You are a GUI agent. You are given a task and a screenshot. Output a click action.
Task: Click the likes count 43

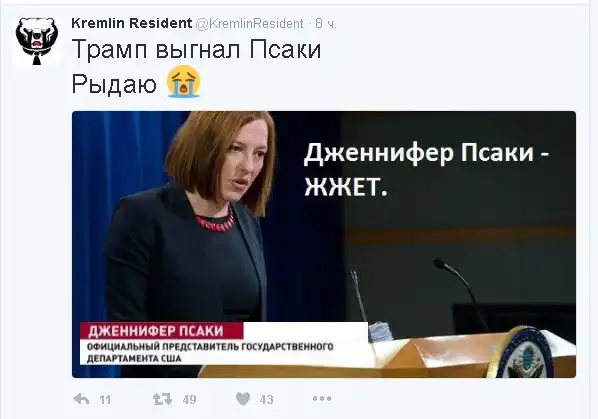coord(267,400)
